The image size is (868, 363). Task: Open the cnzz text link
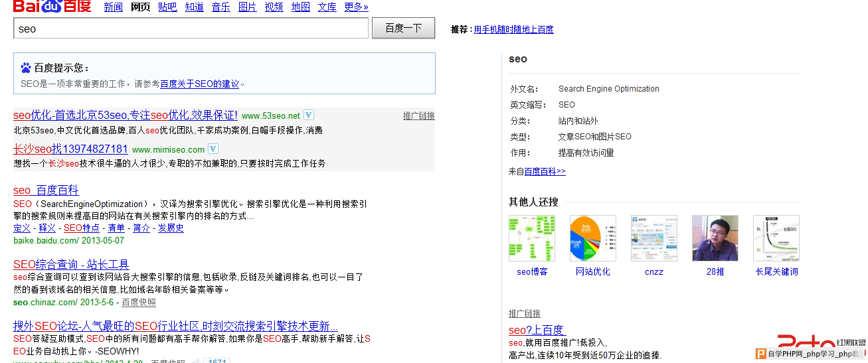654,271
